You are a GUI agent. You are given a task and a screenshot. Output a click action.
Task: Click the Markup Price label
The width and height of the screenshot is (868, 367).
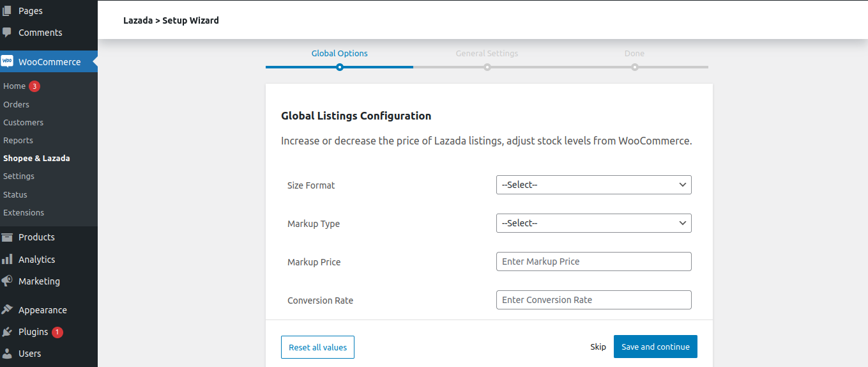pos(314,262)
